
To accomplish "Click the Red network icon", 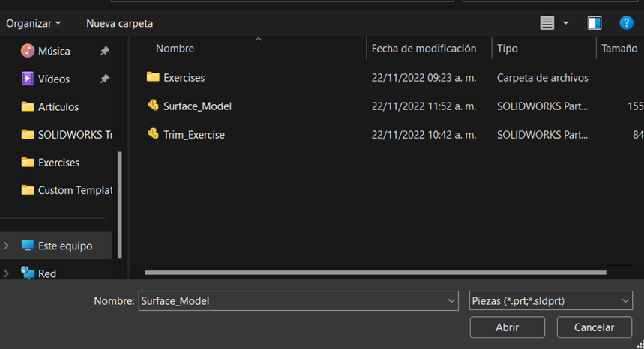I will [x=28, y=273].
